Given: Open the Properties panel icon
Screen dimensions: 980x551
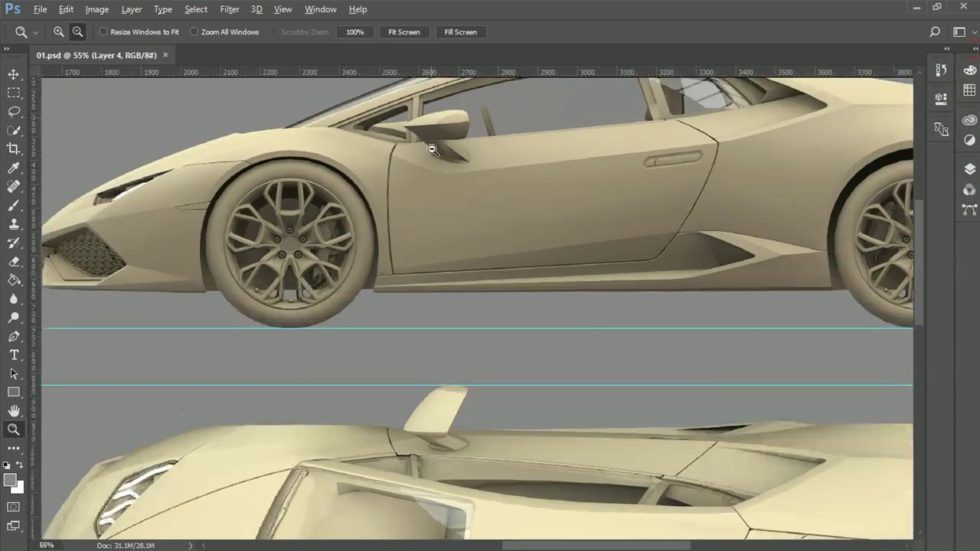Looking at the screenshot, I should 941,99.
